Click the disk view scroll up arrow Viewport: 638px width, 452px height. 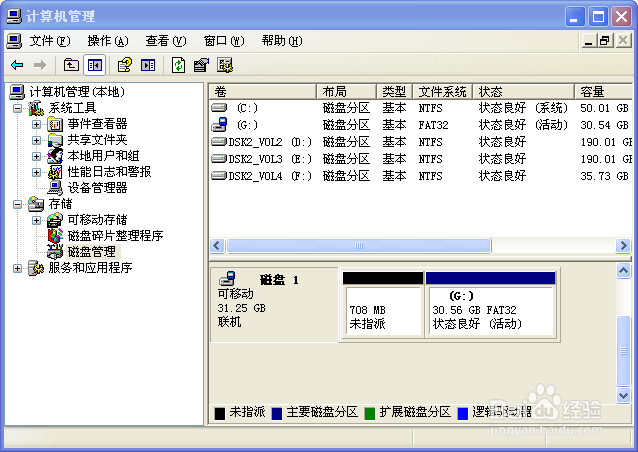pyautogui.click(x=623, y=270)
